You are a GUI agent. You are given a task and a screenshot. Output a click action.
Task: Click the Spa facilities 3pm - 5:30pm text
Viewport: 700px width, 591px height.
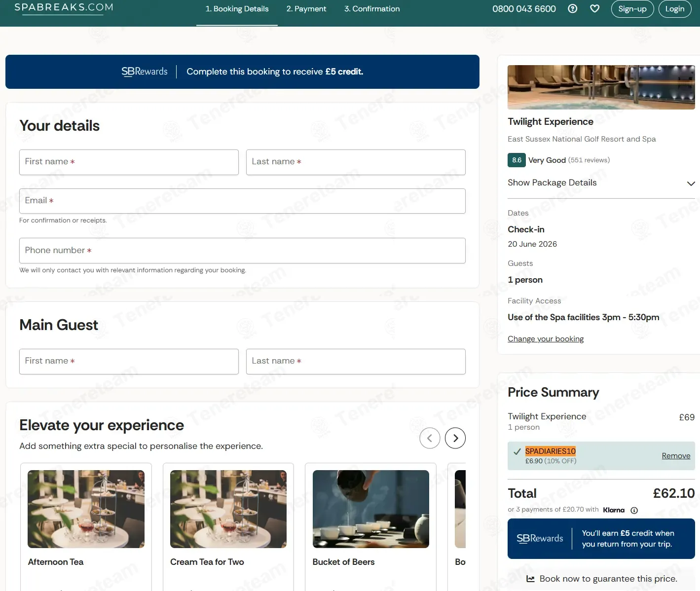[584, 318]
